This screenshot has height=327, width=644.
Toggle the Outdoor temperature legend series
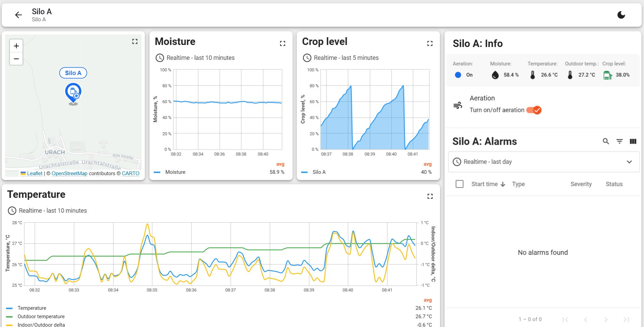(41, 317)
